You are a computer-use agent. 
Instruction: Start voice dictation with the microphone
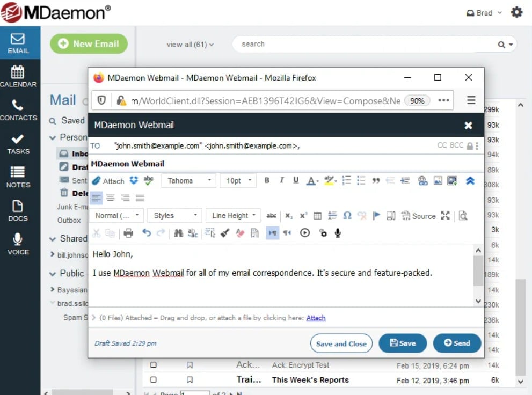338,233
